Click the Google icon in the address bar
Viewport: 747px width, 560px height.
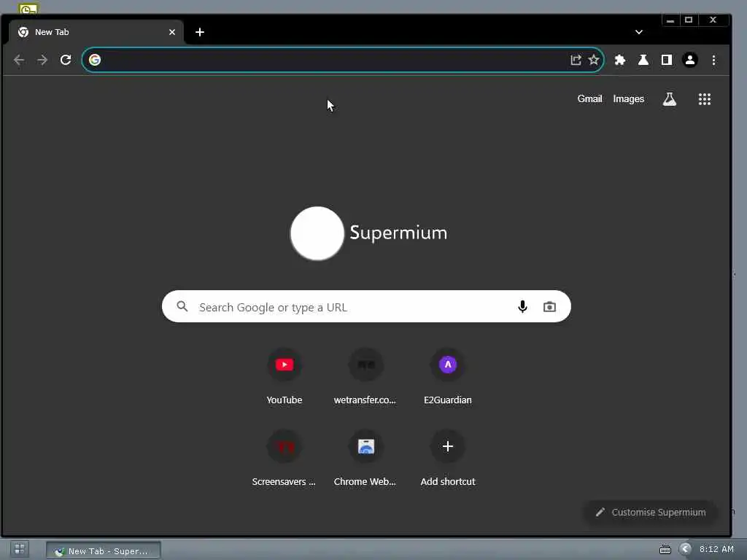point(95,60)
